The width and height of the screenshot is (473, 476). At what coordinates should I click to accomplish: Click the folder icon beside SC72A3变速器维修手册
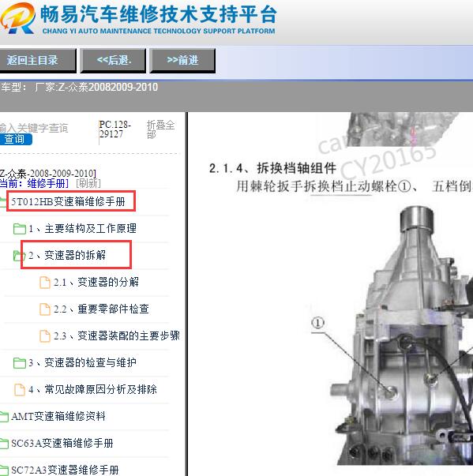(x=4, y=470)
